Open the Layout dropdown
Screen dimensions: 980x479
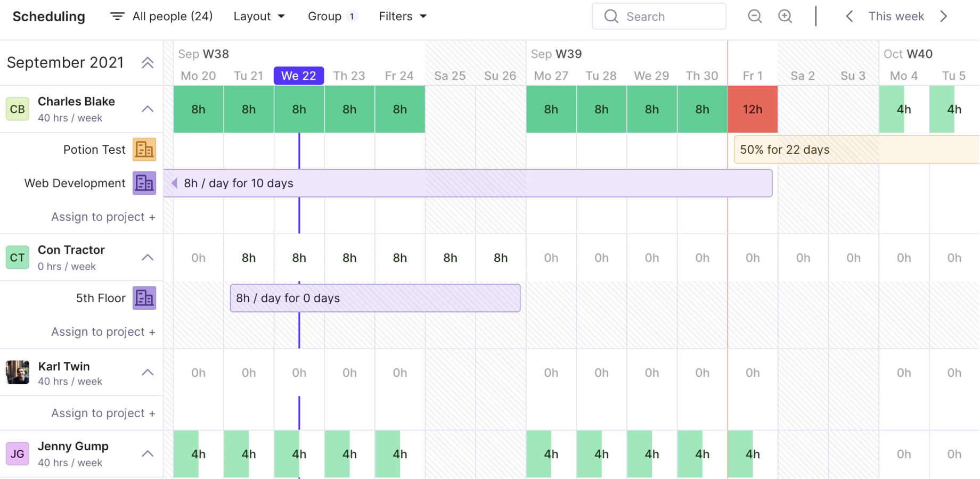pyautogui.click(x=259, y=16)
